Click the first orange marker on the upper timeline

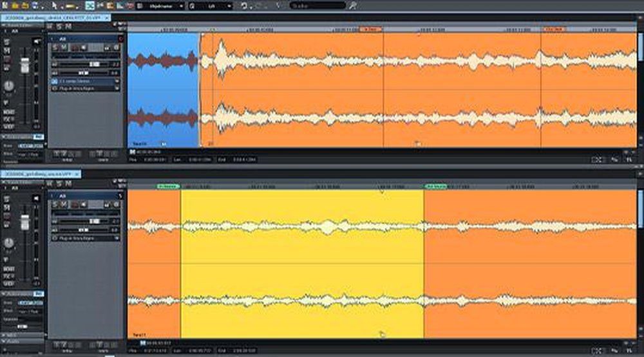(x=370, y=30)
